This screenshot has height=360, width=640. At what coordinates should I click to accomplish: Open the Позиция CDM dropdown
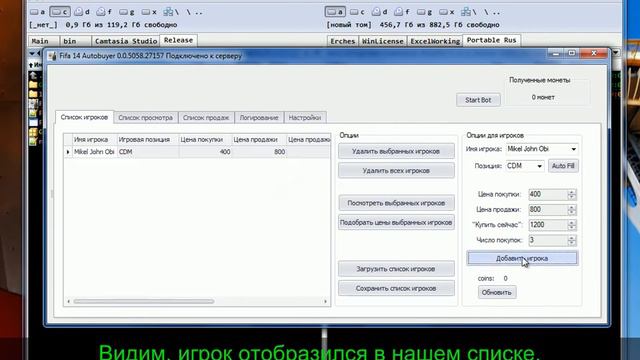click(539, 166)
